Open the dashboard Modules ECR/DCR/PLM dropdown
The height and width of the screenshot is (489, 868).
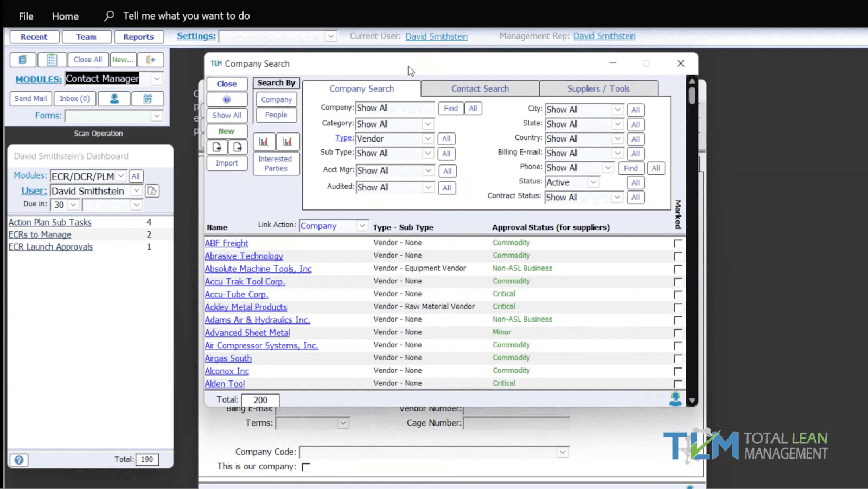[x=121, y=176]
